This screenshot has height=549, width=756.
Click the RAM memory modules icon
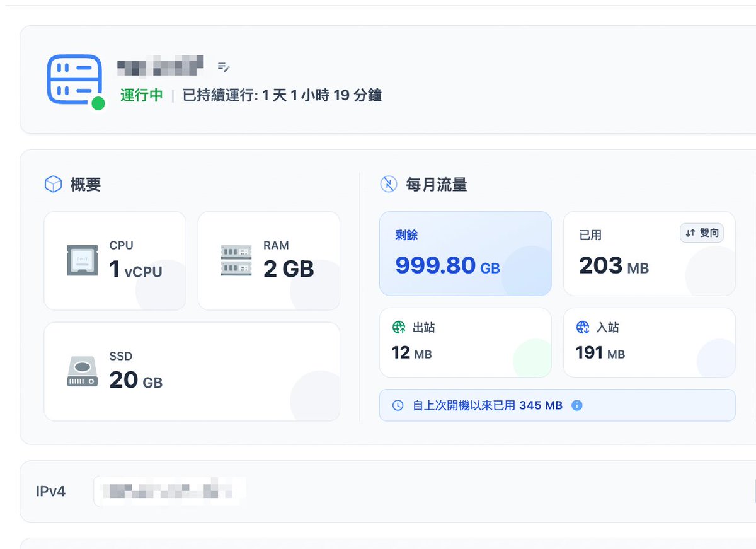point(236,260)
